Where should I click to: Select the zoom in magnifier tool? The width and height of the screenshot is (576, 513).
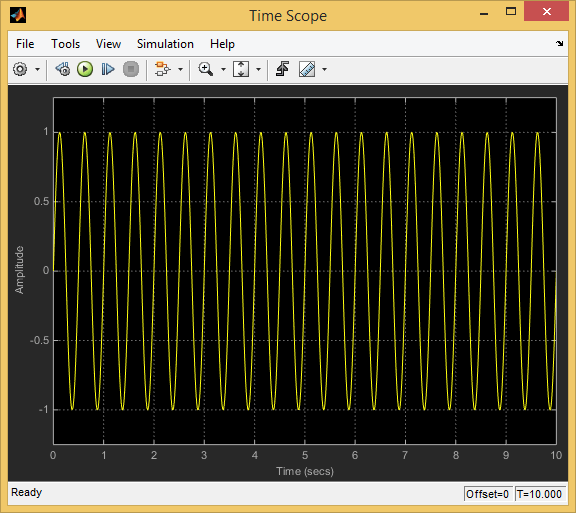point(206,69)
